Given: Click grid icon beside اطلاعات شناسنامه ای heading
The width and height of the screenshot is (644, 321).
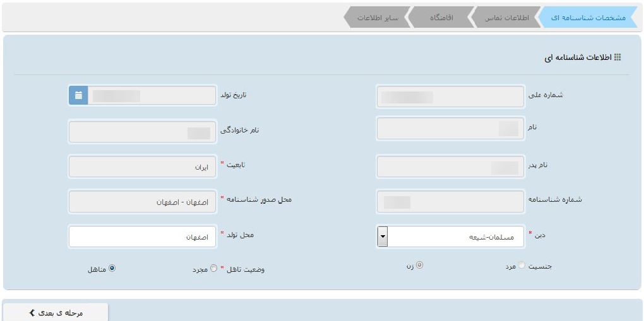Looking at the screenshot, I should pos(617,57).
